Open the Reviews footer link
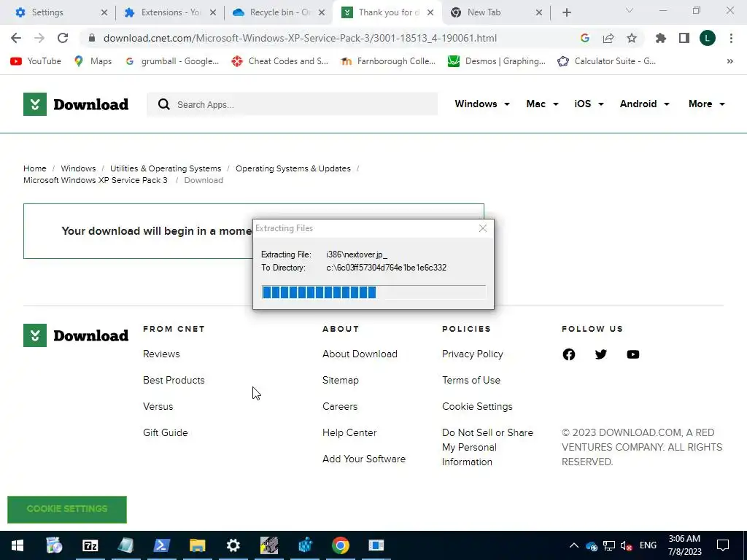 (x=161, y=354)
